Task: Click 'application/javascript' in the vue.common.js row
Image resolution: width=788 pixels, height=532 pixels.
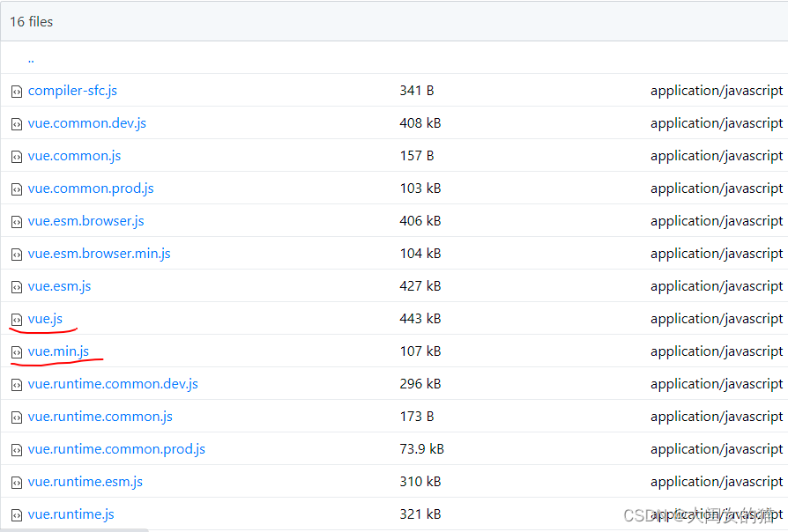Action: click(x=717, y=156)
